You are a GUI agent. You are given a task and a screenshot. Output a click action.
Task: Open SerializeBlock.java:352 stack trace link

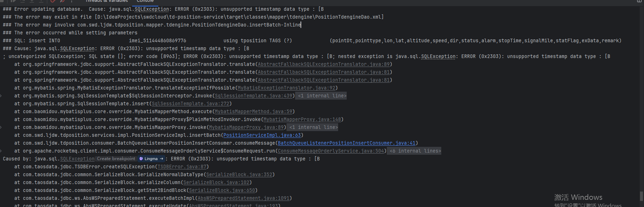[239, 175]
